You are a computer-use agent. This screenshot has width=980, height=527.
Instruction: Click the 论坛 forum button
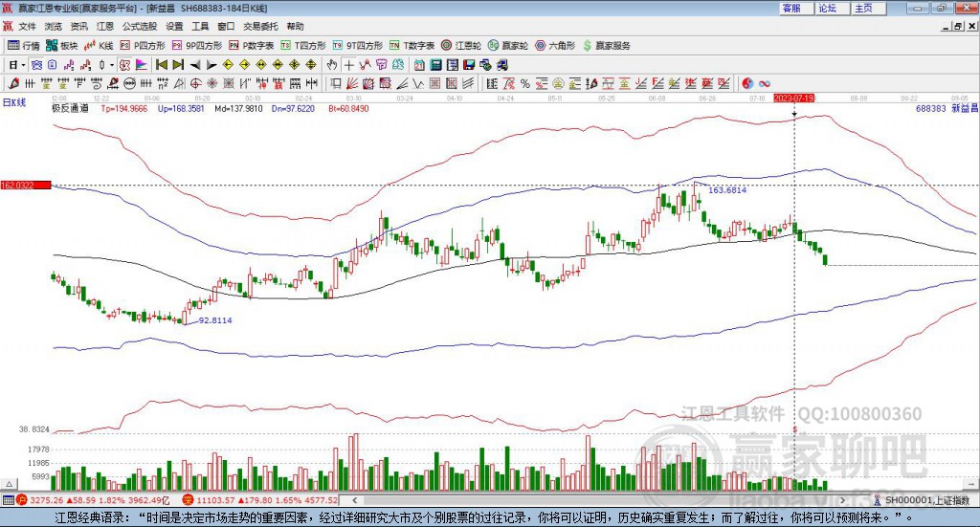tap(832, 9)
